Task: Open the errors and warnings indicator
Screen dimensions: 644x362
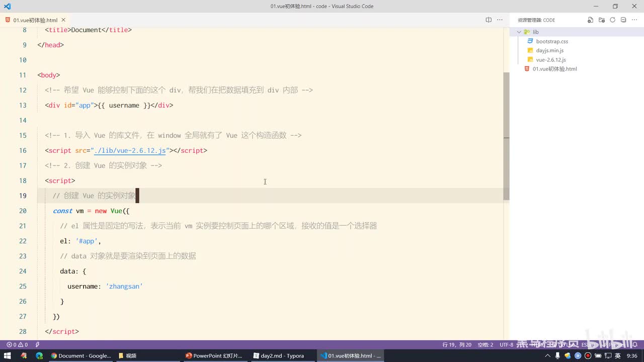Action: coord(17,345)
